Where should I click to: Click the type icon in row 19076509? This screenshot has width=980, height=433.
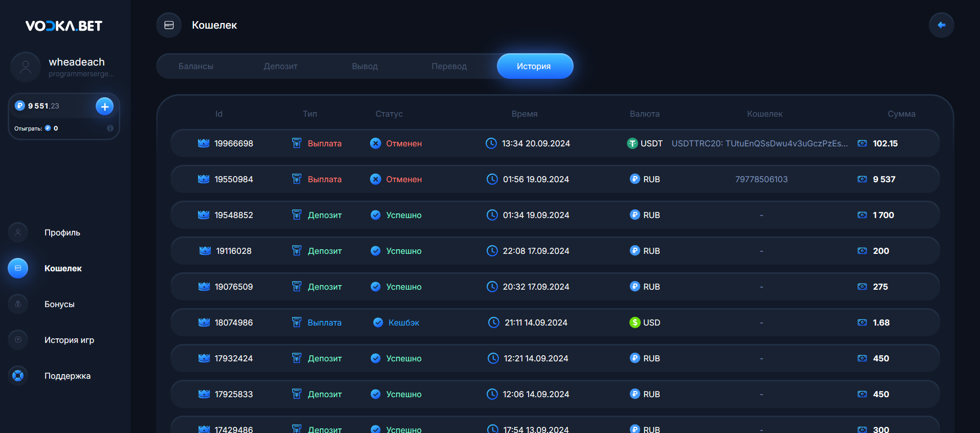(x=297, y=287)
